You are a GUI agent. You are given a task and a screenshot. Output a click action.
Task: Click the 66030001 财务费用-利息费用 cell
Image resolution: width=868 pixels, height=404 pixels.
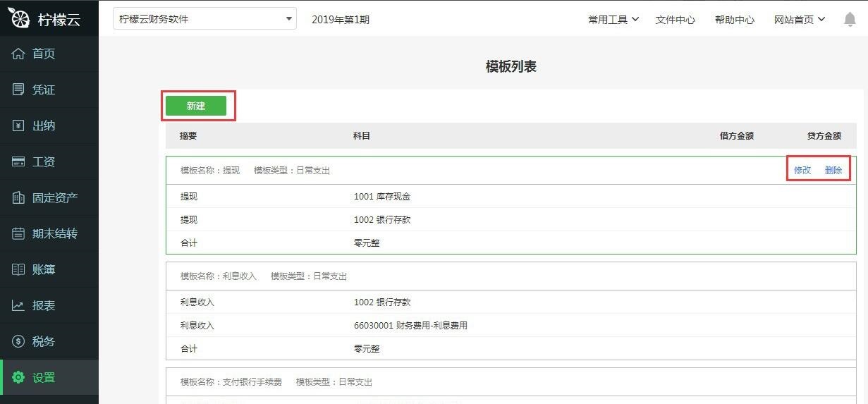[410, 326]
